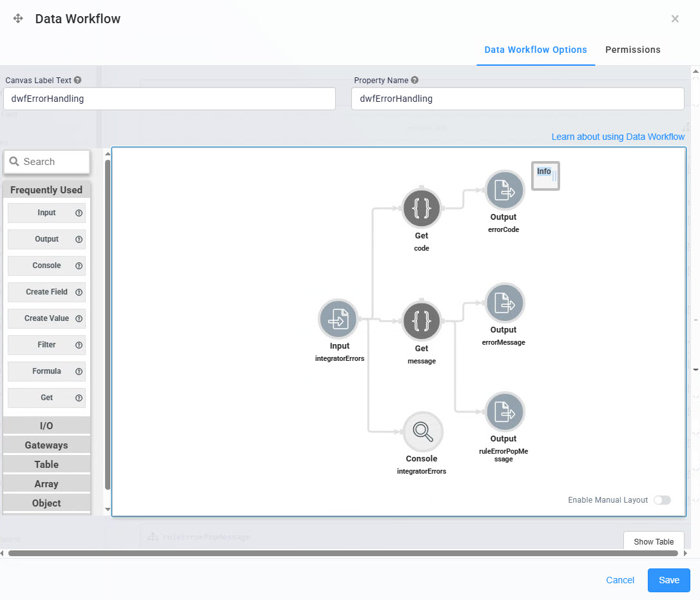
Task: Open Learn about using Data Workflow
Action: pyautogui.click(x=617, y=137)
